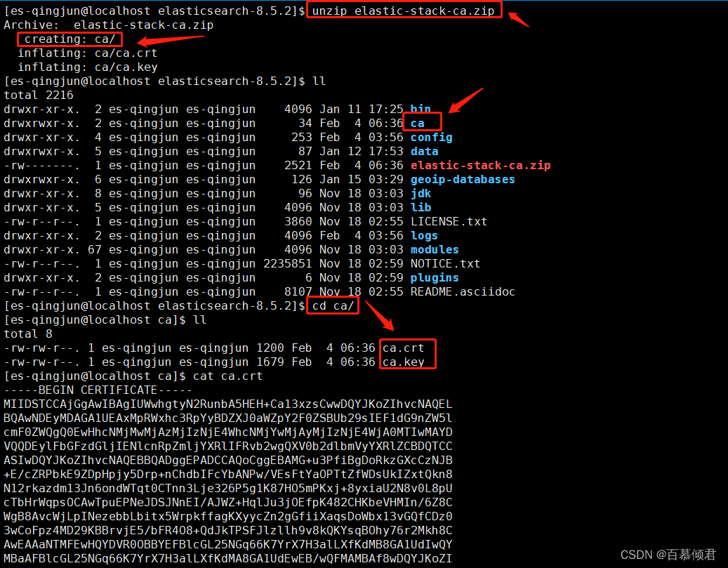728x568 pixels.
Task: Click the 'ca.crt' file name in listing
Action: pyautogui.click(x=404, y=348)
